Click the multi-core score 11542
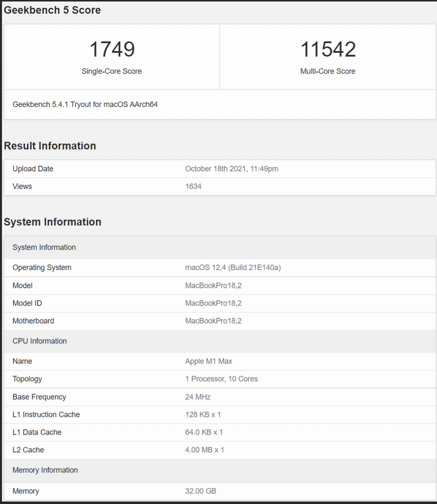Image resolution: width=437 pixels, height=504 pixels. (x=328, y=50)
